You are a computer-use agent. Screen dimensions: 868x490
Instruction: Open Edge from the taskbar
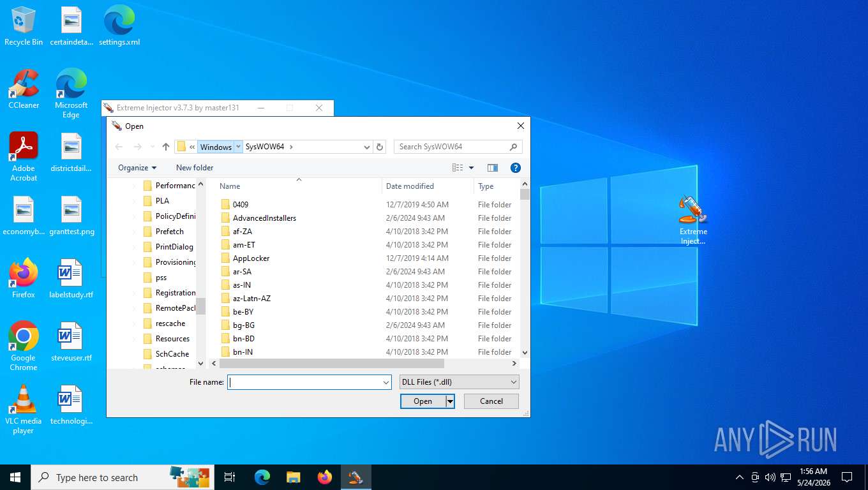(x=262, y=477)
